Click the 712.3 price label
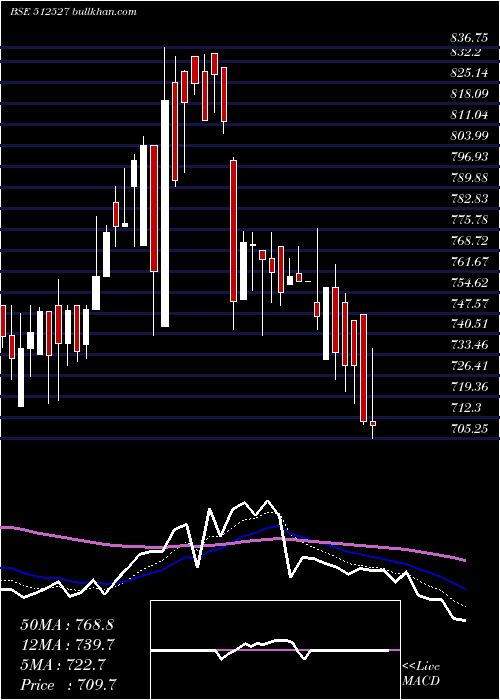 point(466,408)
